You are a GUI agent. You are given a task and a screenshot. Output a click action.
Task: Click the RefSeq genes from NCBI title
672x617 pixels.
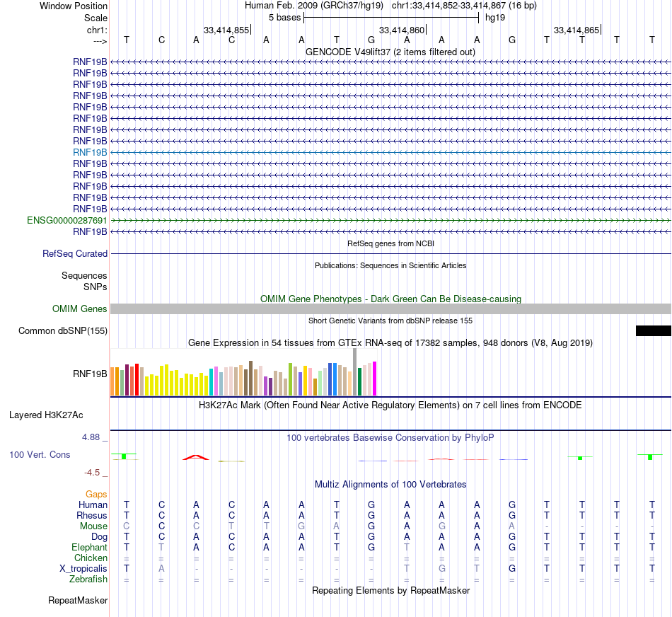390,243
